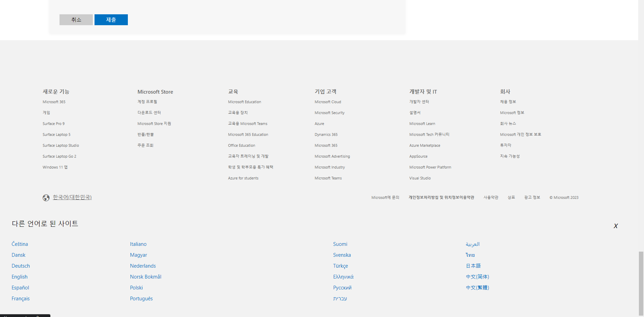Switch site language to English

point(19,277)
